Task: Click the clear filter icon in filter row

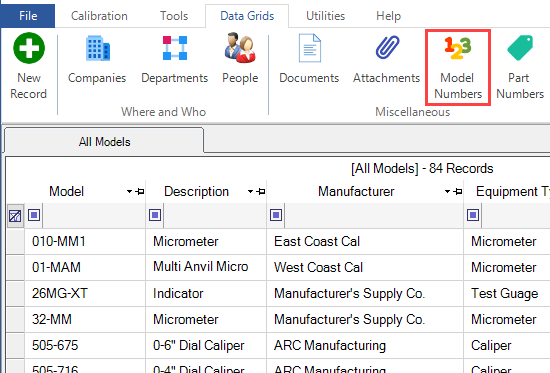Action: click(15, 216)
